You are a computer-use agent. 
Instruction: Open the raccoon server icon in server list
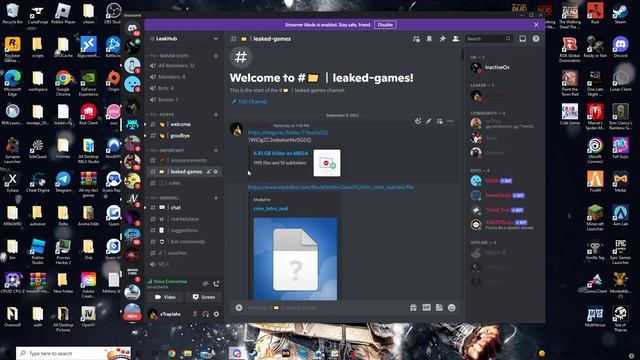(x=132, y=125)
